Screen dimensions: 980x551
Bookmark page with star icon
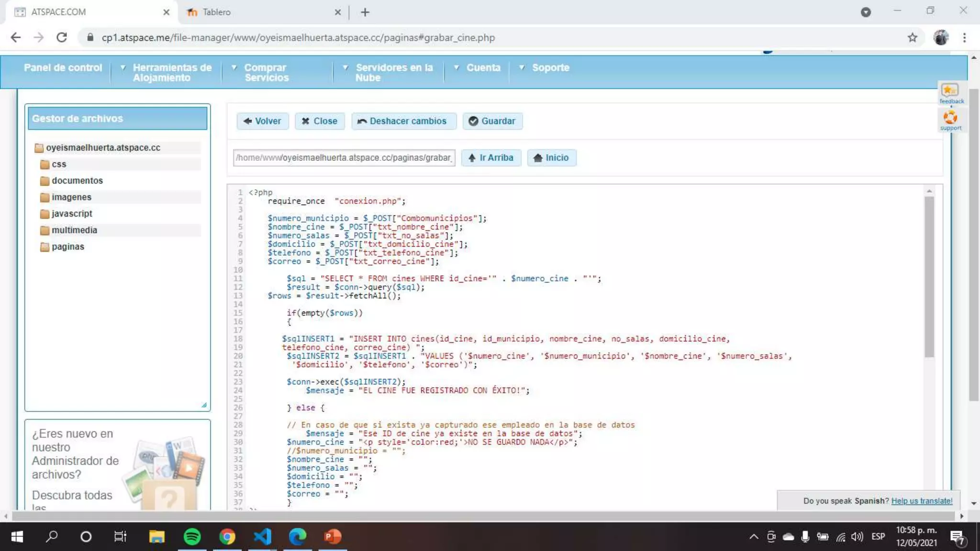pyautogui.click(x=912, y=38)
